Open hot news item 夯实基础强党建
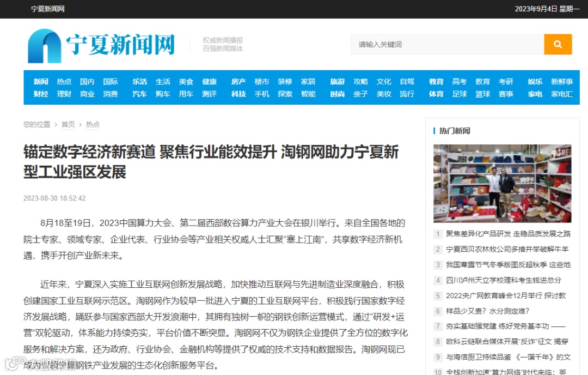Viewport: 588px width, 375px height. 505,326
